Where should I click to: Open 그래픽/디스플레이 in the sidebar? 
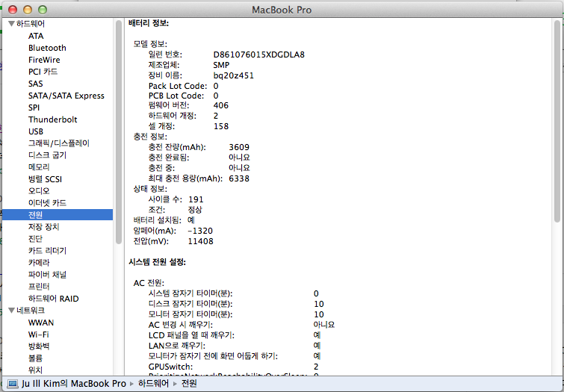[58, 143]
